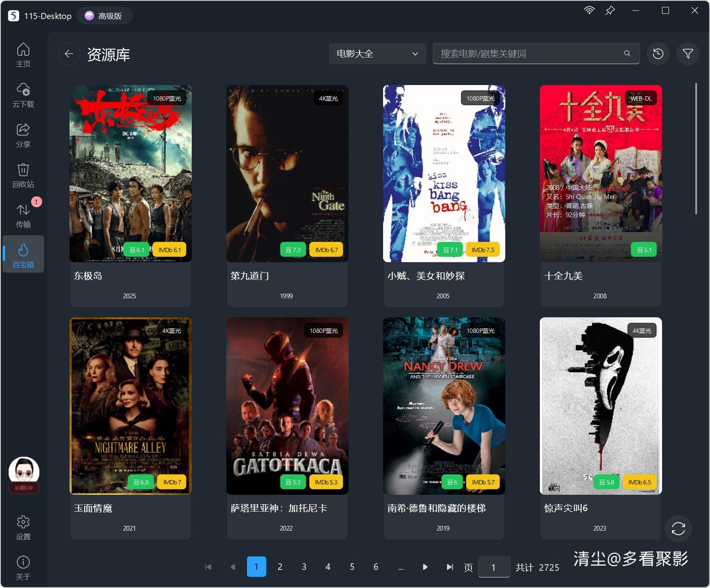This screenshot has width=710, height=588.
Task: Click the IMDb 7 rating badge
Action: click(x=172, y=482)
